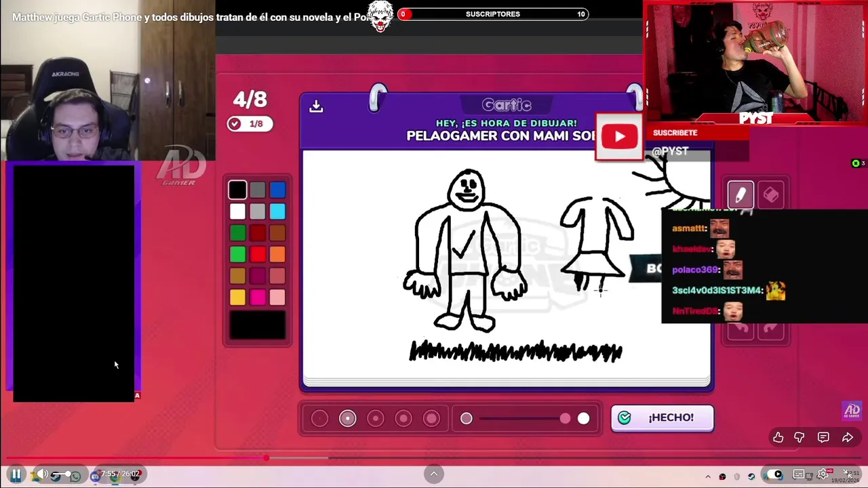Click the 1/8 ready counter badge
The image size is (868, 488).
click(250, 124)
